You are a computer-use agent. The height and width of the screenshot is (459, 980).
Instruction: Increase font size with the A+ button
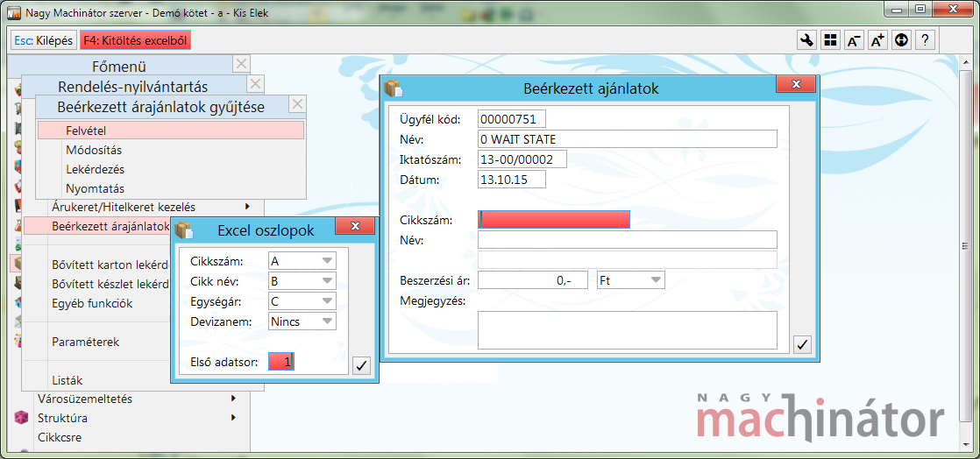pos(877,40)
